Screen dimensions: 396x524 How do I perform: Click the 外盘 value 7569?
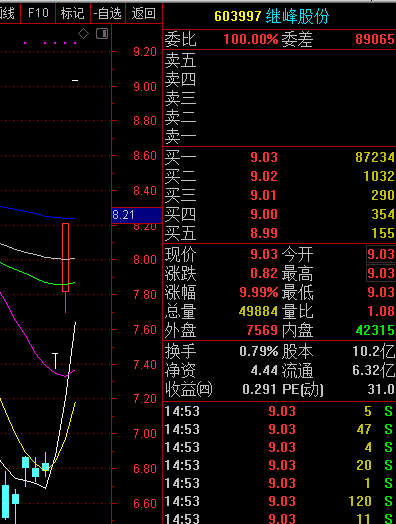tap(262, 331)
